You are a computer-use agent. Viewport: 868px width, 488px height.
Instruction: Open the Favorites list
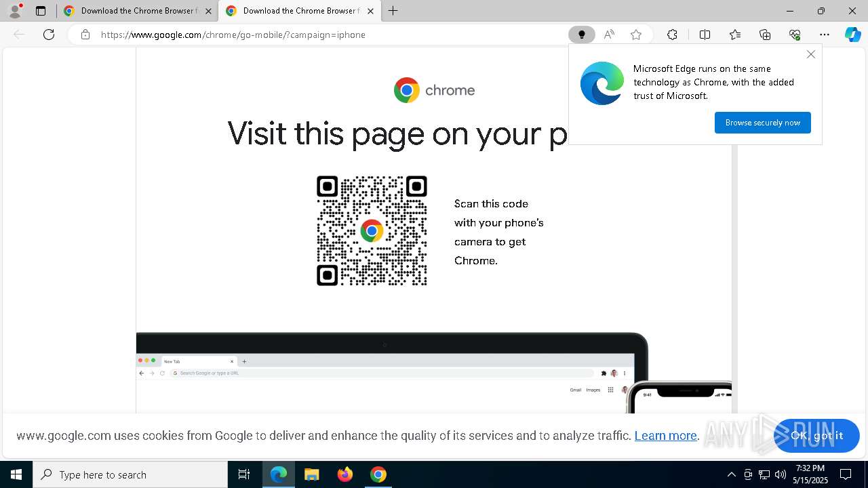(735, 35)
